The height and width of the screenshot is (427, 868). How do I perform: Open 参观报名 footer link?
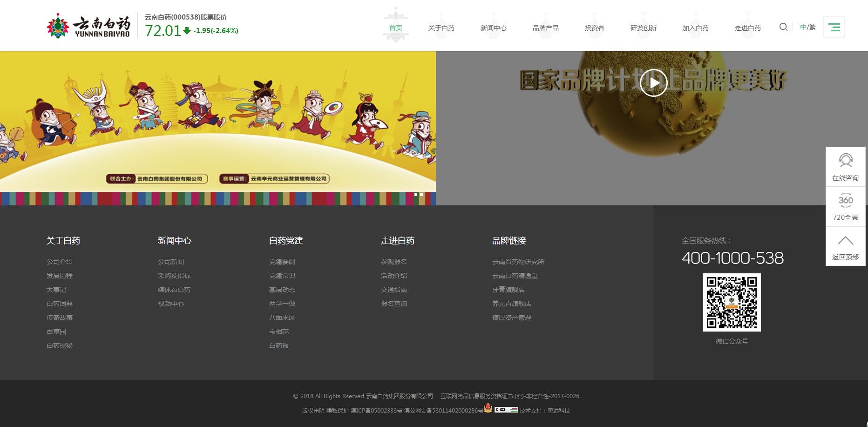pyautogui.click(x=394, y=262)
